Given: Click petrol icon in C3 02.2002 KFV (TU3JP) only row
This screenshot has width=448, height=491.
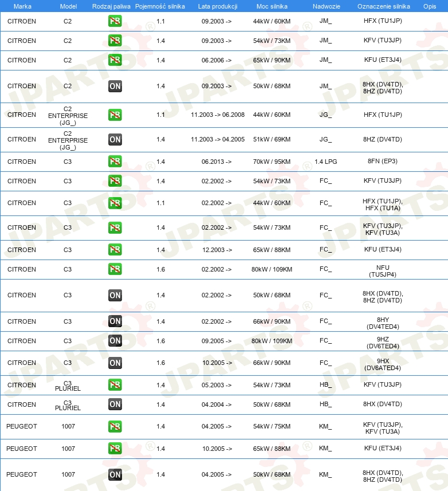Looking at the screenshot, I should click(x=115, y=181).
